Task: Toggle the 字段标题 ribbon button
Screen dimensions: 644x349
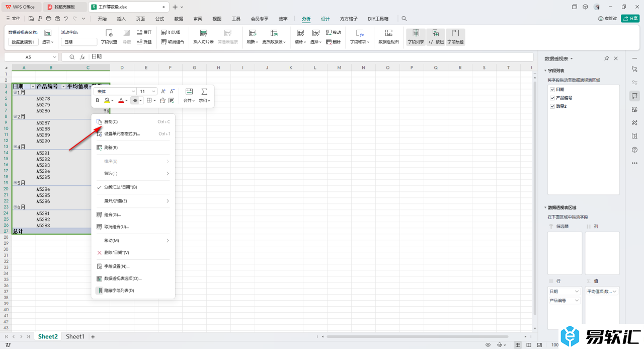Action: click(455, 37)
